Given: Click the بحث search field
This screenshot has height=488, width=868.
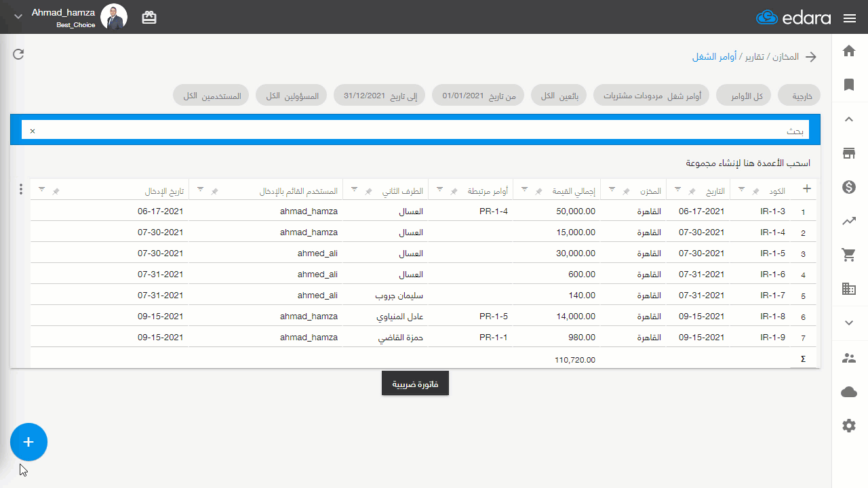Looking at the screenshot, I should point(415,130).
